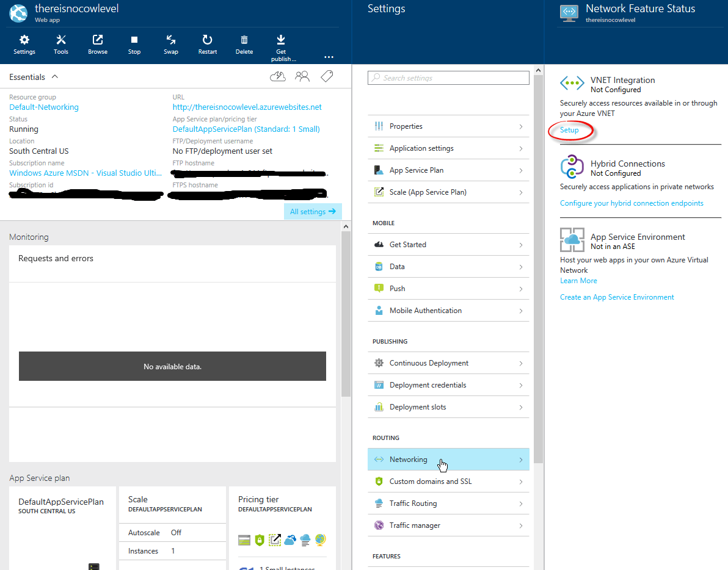Expand the Mobile Authentication chevron
The image size is (728, 570).
[521, 311]
